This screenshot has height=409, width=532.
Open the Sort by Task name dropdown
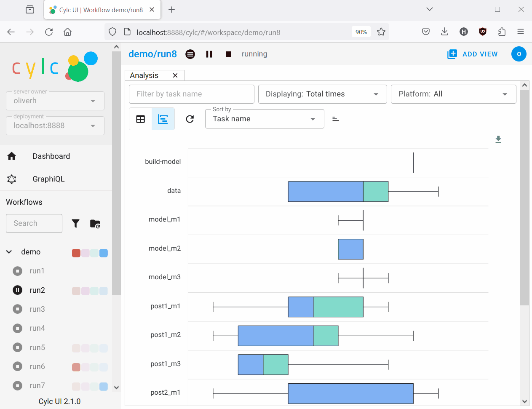(x=265, y=119)
